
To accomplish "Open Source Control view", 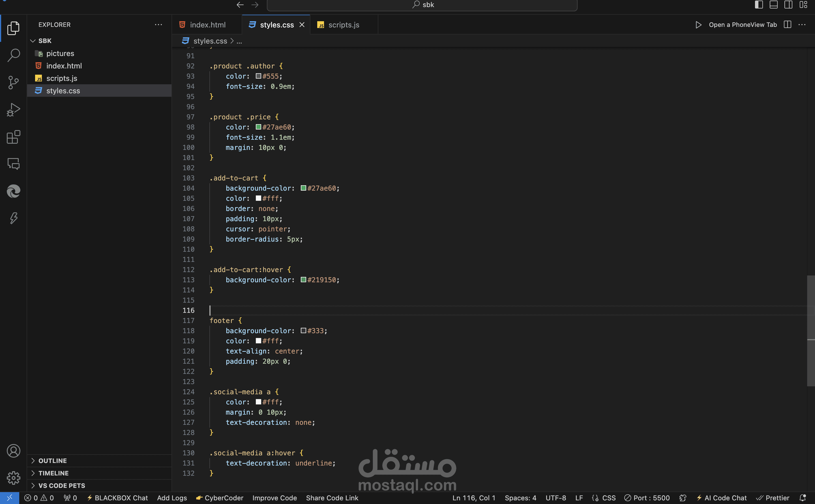I will pos(13,82).
